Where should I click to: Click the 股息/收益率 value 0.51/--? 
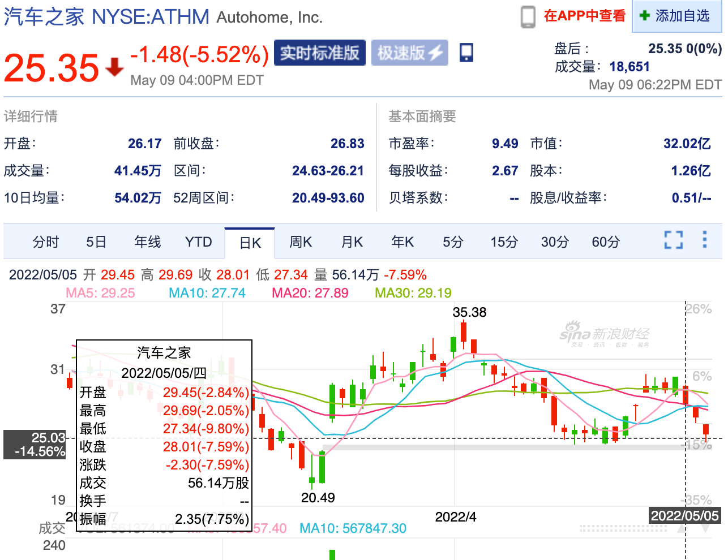pos(691,198)
